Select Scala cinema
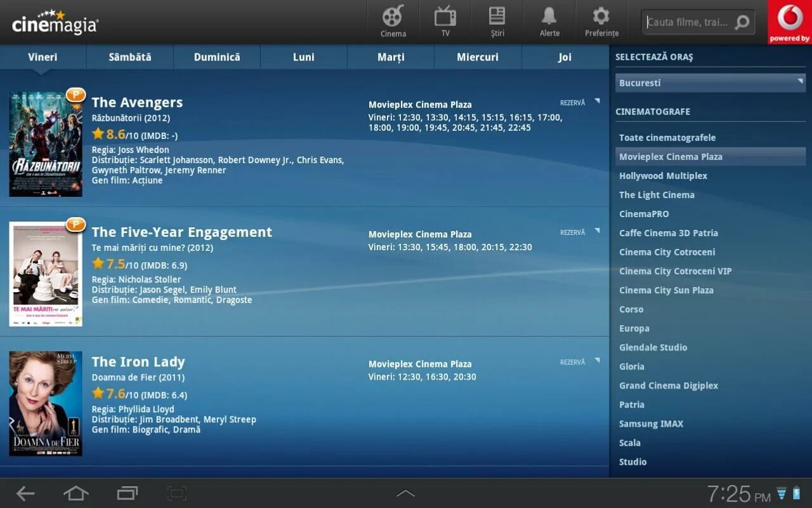812x508 pixels. point(630,443)
